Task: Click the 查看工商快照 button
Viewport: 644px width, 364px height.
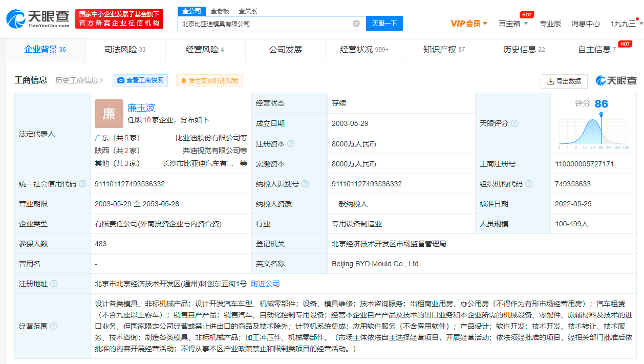Action: (140, 80)
